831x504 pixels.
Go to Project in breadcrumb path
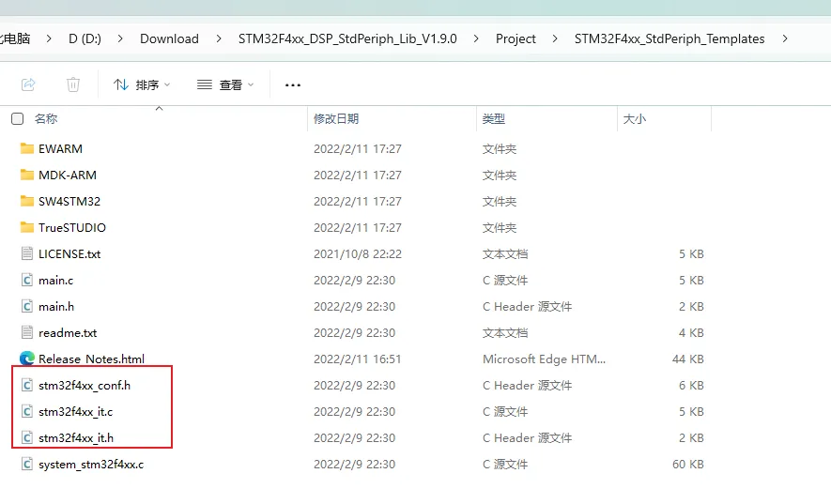pyautogui.click(x=516, y=38)
